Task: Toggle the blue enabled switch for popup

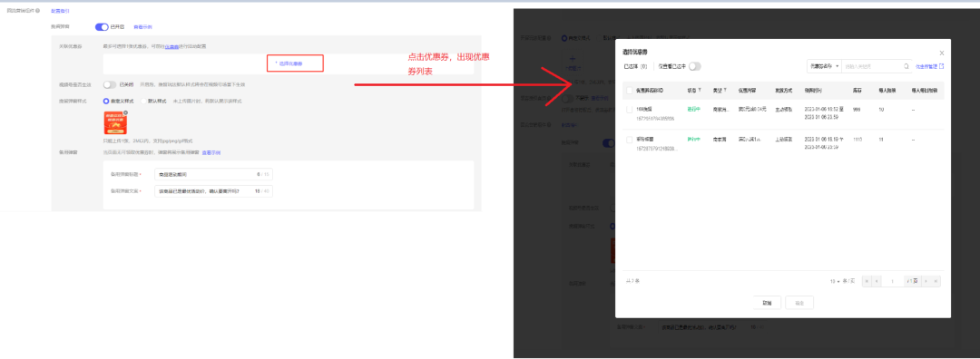Action: tap(102, 27)
